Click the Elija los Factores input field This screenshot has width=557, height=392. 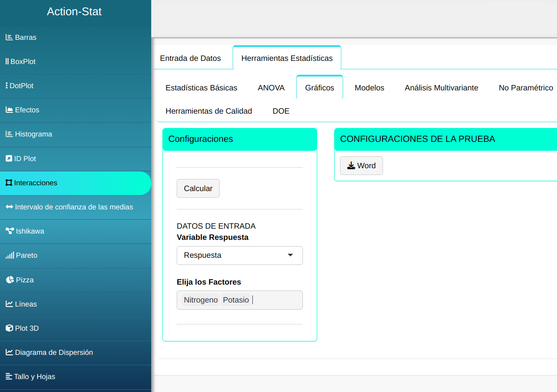pos(275,300)
